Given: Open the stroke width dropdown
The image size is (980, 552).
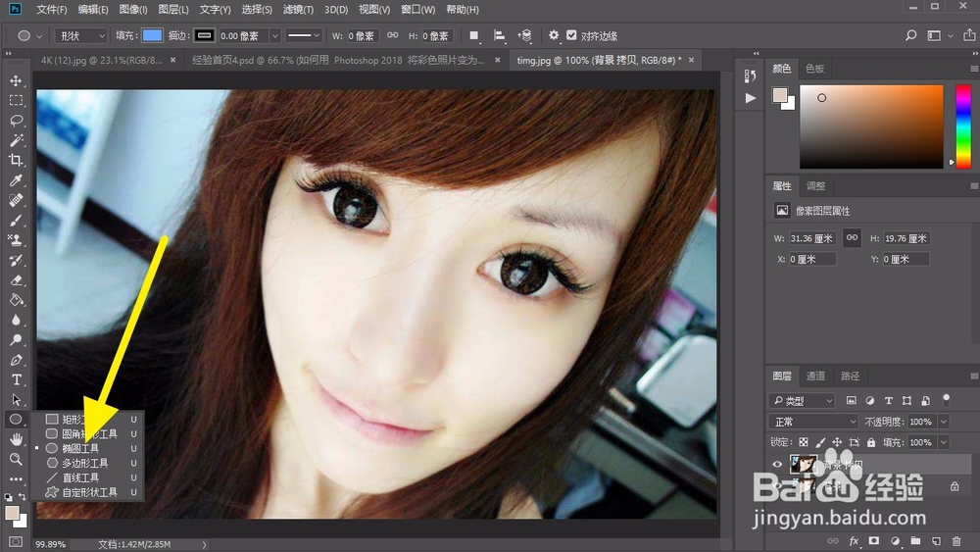Looking at the screenshot, I should (274, 35).
